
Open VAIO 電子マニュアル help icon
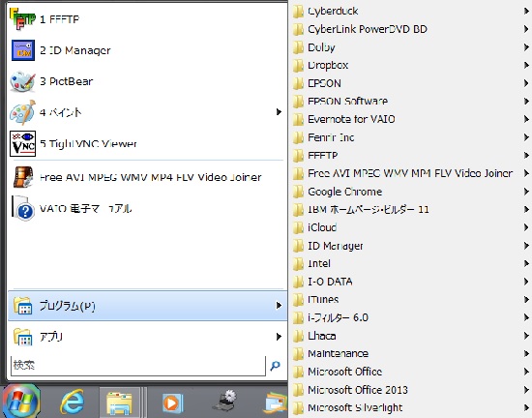click(x=23, y=208)
